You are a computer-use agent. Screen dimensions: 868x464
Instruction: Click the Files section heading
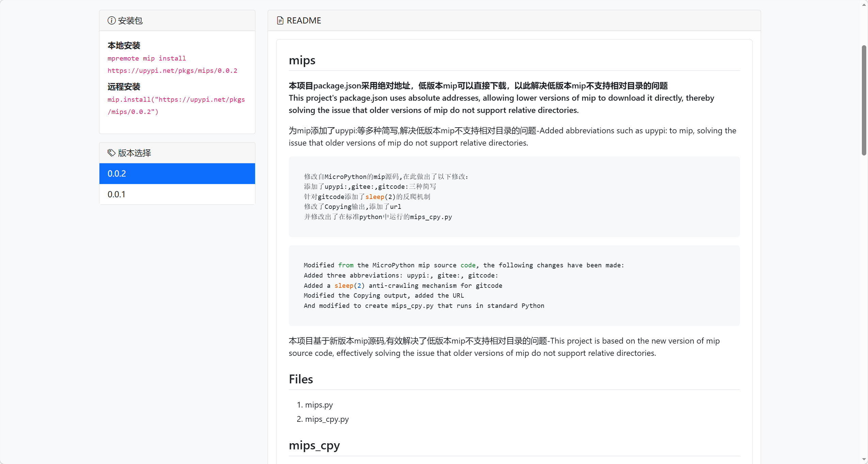301,379
